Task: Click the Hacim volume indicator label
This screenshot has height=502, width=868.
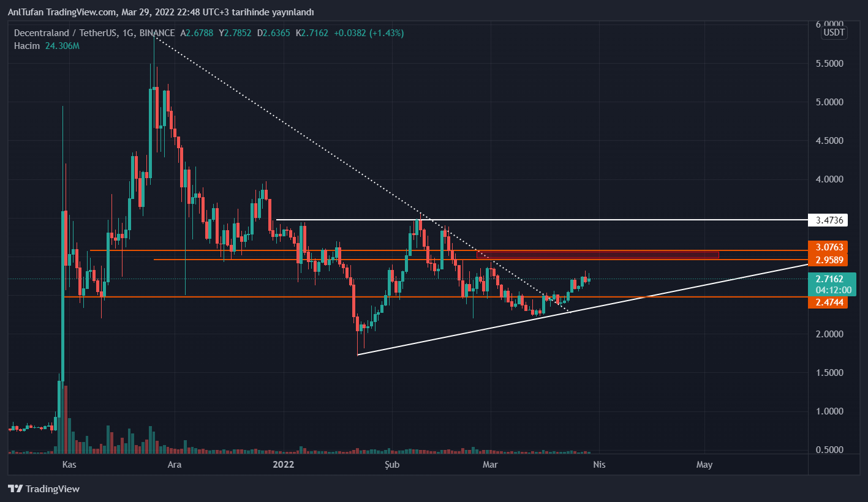Action: pyautogui.click(x=27, y=46)
